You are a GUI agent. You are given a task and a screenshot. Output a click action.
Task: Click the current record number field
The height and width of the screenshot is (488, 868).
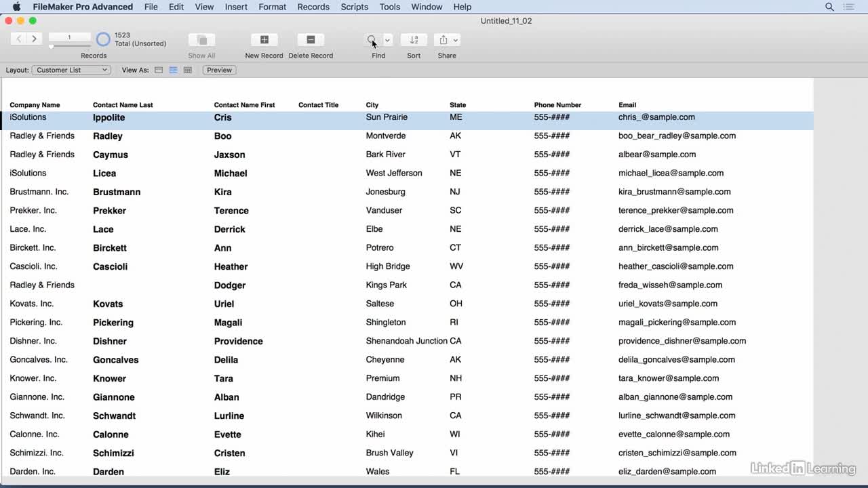[69, 37]
